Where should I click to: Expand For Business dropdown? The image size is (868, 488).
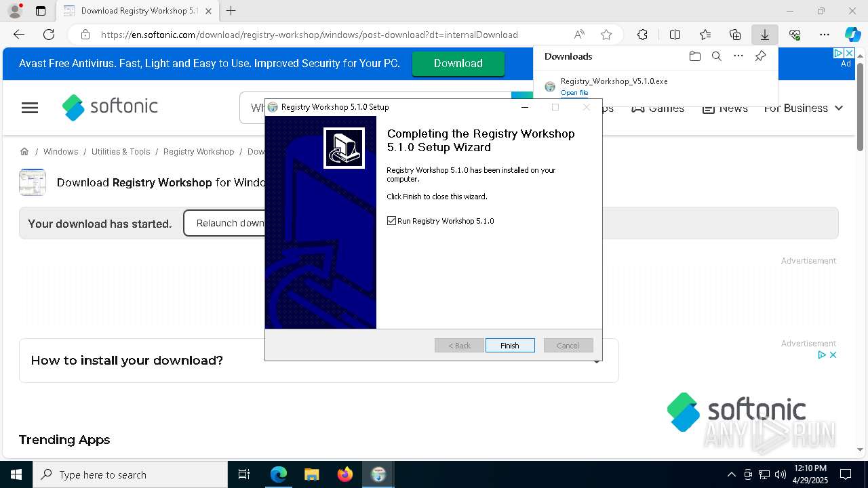pos(804,108)
